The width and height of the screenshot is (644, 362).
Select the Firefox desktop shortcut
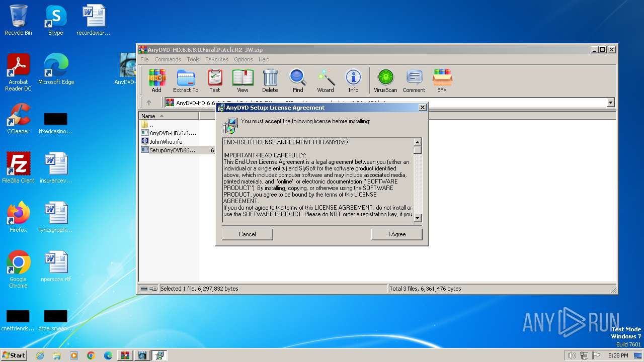coord(18,217)
